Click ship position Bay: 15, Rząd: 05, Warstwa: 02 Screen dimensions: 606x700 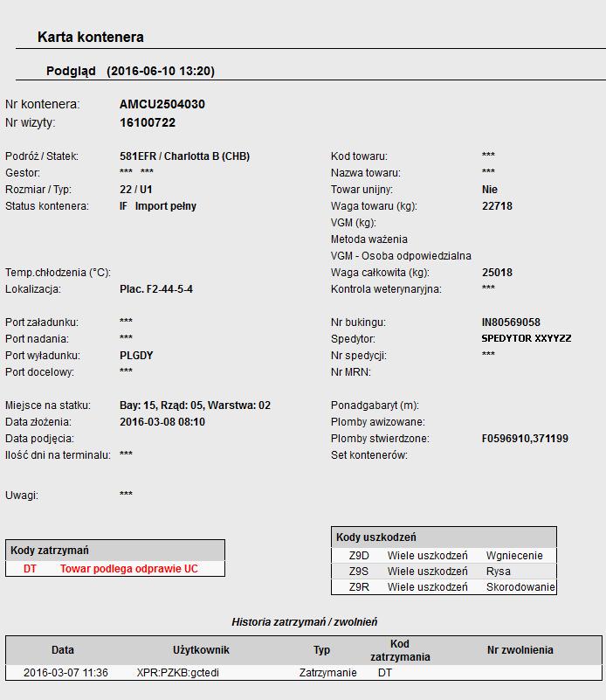click(195, 405)
